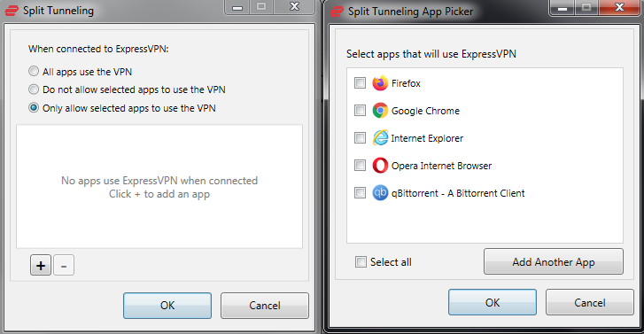Click the plus button to add an app
Image resolution: width=644 pixels, height=334 pixels.
pos(41,266)
